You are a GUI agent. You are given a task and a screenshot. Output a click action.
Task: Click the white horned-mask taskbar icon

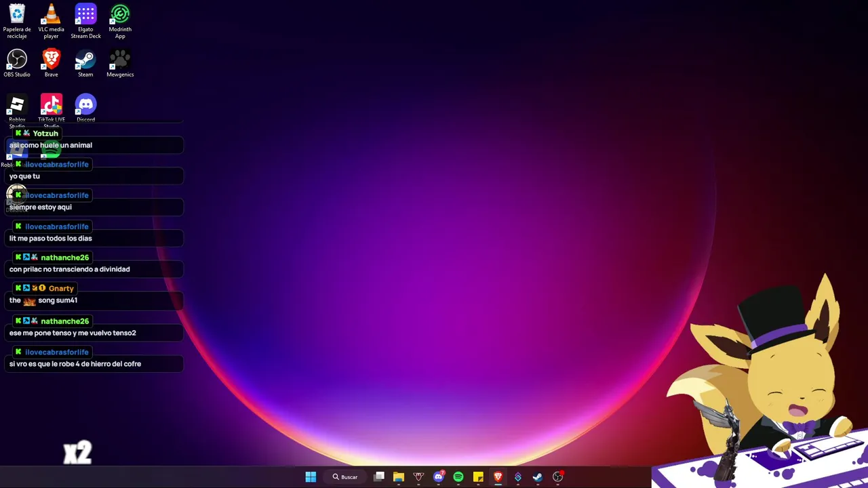418,477
